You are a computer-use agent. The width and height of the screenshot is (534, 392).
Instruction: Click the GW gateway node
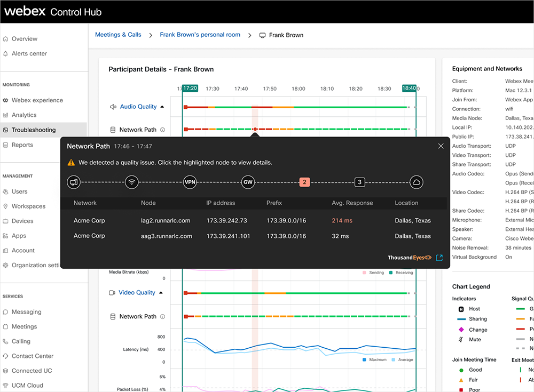[248, 182]
